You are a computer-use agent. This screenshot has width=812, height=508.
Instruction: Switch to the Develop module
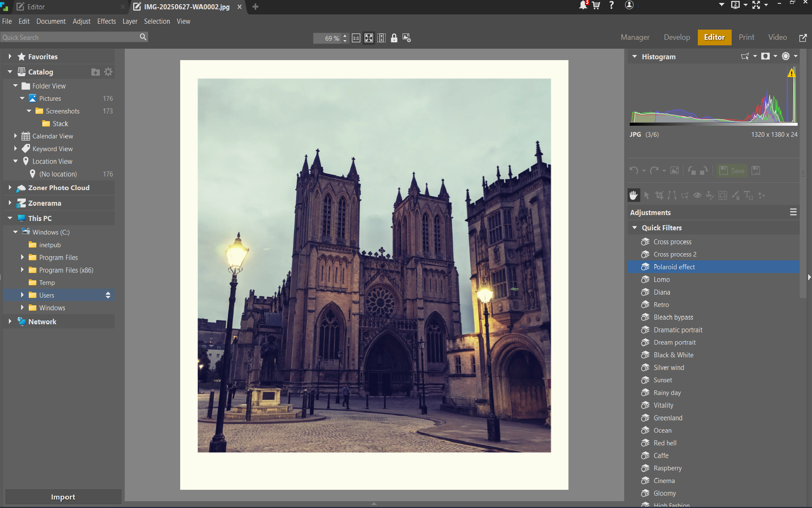point(677,37)
